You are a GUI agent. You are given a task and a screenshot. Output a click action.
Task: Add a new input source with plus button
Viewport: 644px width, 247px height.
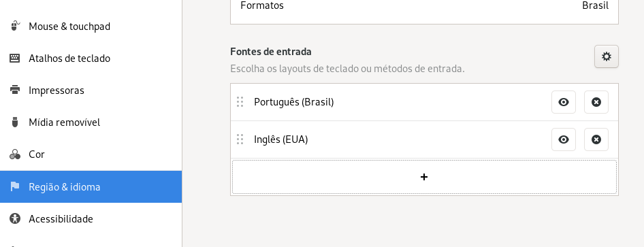(x=424, y=177)
